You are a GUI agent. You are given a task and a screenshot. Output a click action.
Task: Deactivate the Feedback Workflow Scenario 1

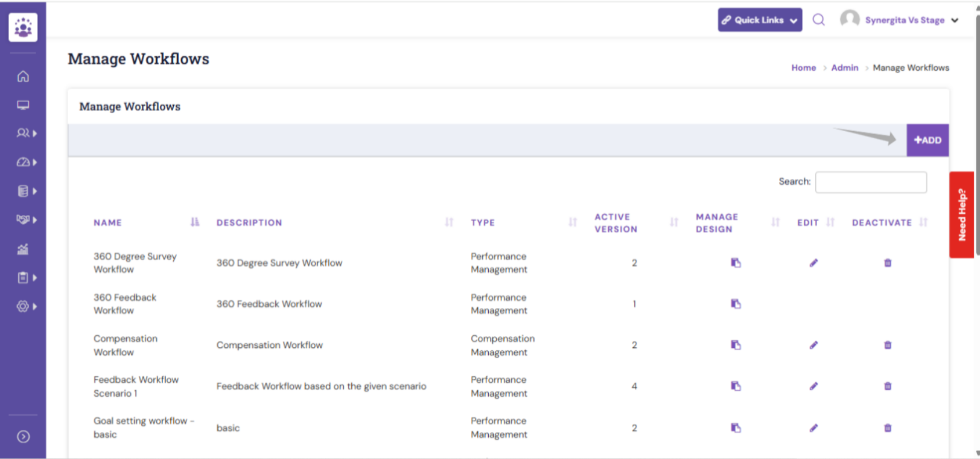coord(888,386)
